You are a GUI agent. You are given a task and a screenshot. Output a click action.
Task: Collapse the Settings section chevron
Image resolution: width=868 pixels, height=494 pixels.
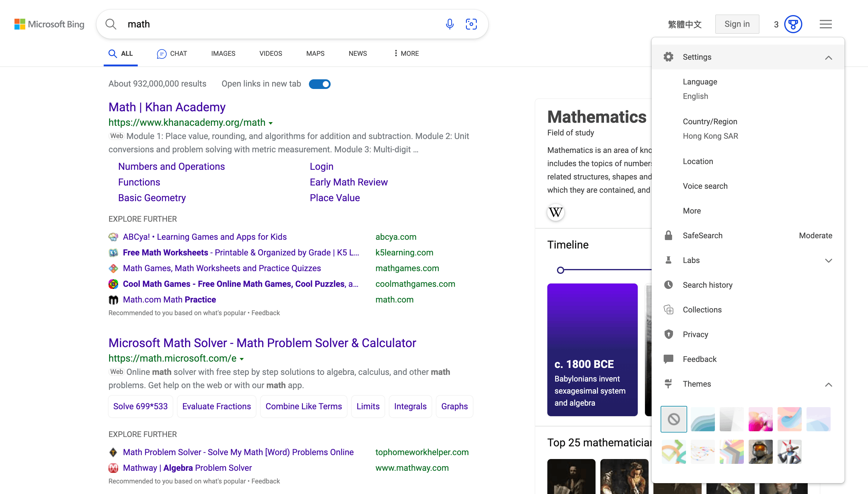point(828,57)
